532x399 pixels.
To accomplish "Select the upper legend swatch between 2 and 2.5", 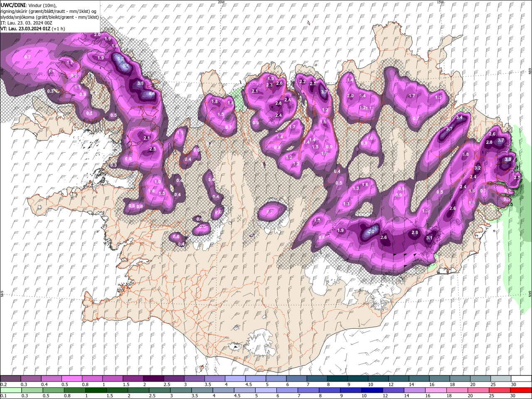I will [x=153, y=379].
